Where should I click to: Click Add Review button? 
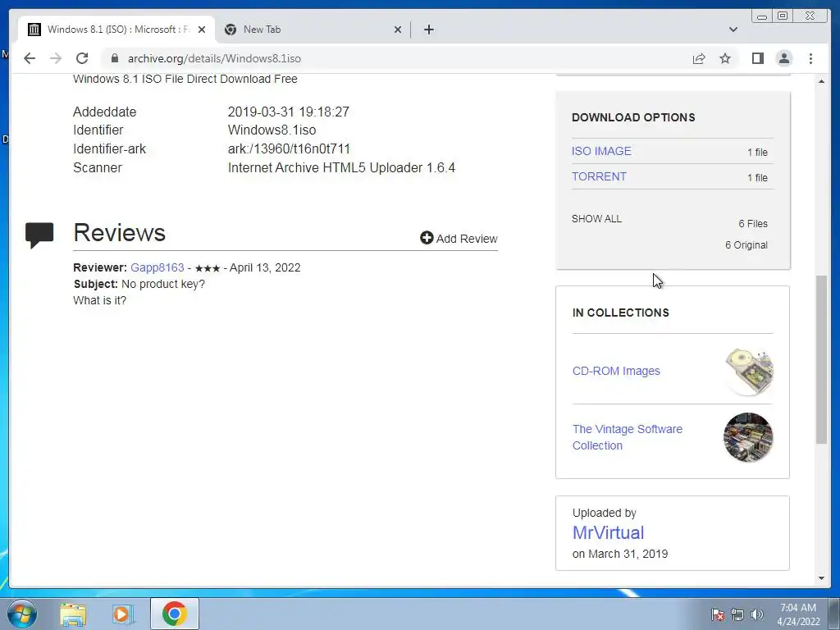(459, 239)
